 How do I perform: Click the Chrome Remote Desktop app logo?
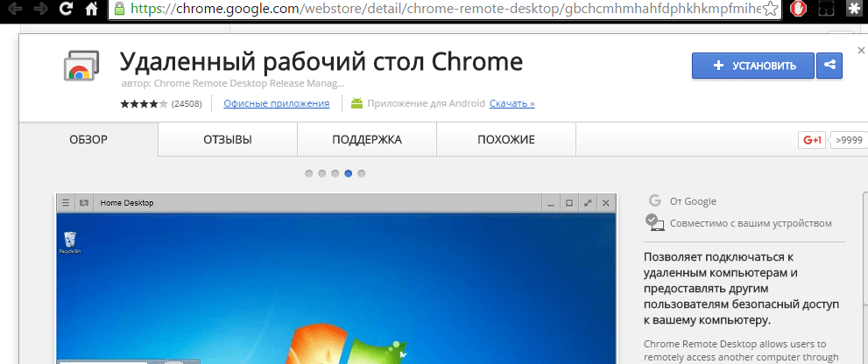coord(81,66)
